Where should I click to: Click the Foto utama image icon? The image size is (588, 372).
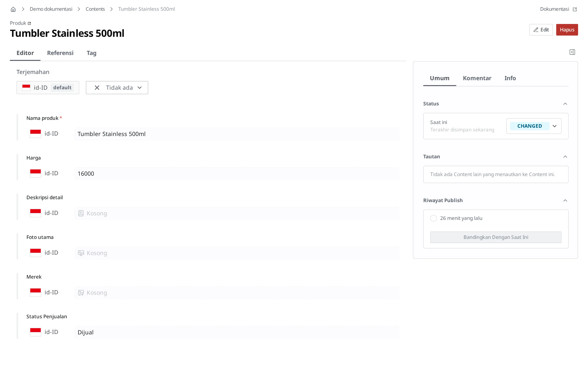pos(81,253)
